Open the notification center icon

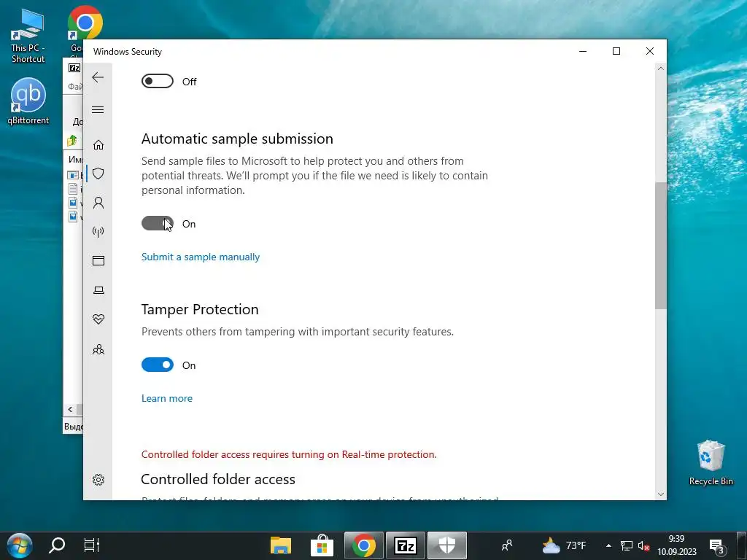(x=717, y=546)
